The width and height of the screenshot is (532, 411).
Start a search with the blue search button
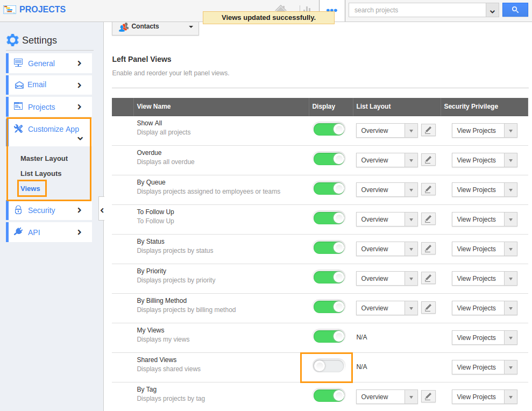tap(515, 10)
